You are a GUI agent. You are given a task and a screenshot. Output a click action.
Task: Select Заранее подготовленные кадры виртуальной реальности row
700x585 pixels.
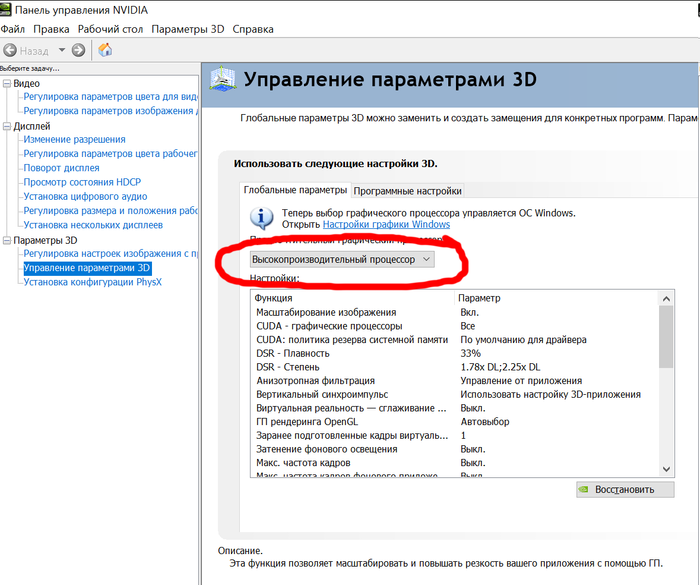pos(455,435)
